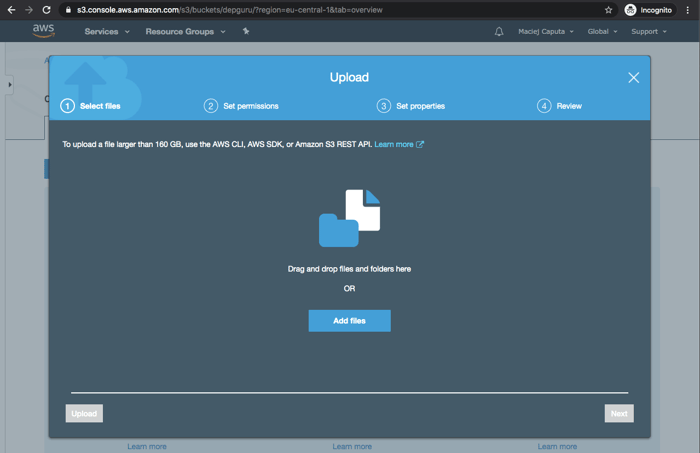This screenshot has width=700, height=453.
Task: Bookmark this page with star icon
Action: (x=608, y=10)
